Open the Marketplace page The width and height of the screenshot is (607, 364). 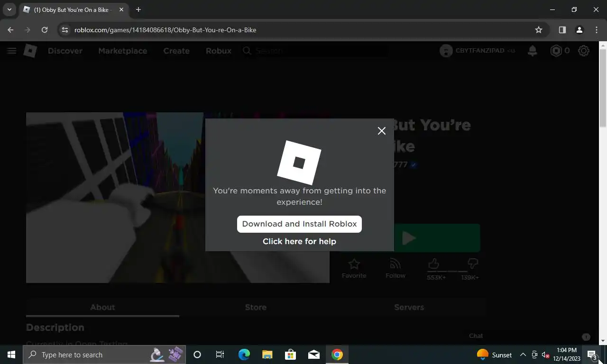point(122,51)
